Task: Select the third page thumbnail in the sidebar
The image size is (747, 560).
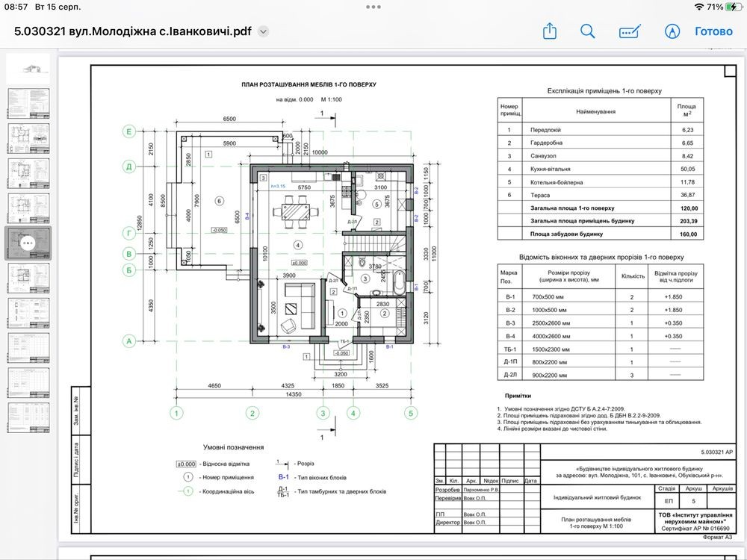Action: [28, 138]
